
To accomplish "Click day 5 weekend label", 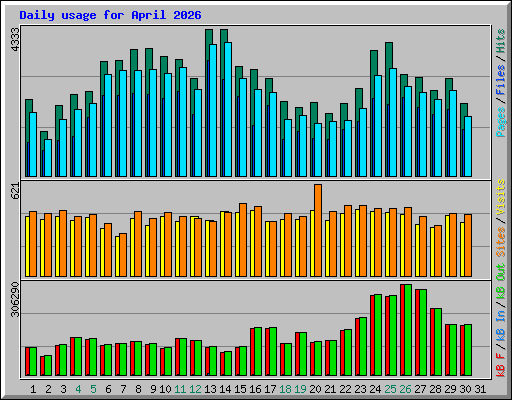I will [x=93, y=389].
